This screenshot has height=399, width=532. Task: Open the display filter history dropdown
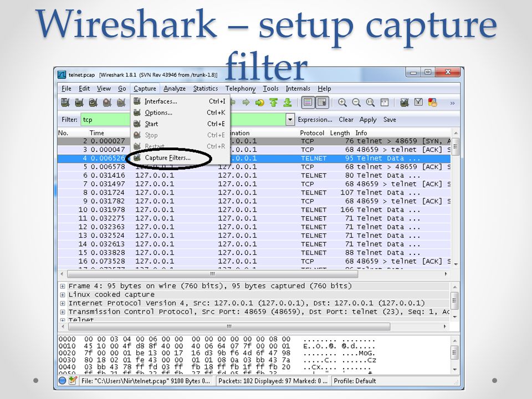point(290,120)
